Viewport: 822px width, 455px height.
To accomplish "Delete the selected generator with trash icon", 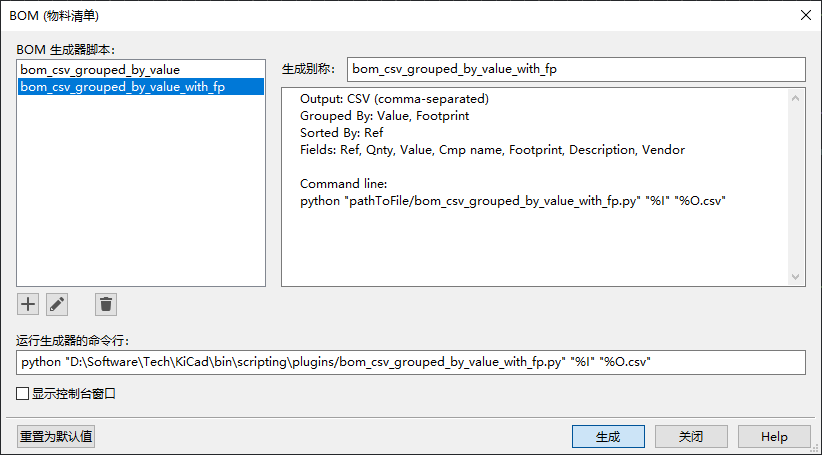I will [106, 305].
